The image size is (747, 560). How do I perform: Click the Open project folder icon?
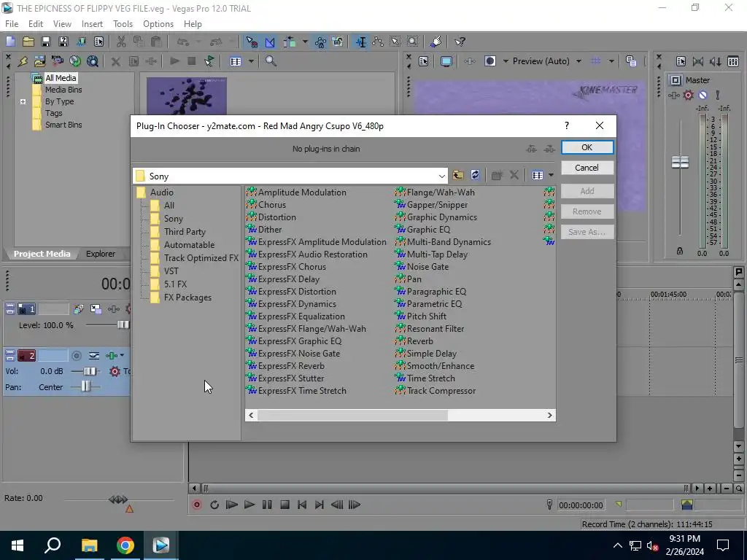coord(28,42)
